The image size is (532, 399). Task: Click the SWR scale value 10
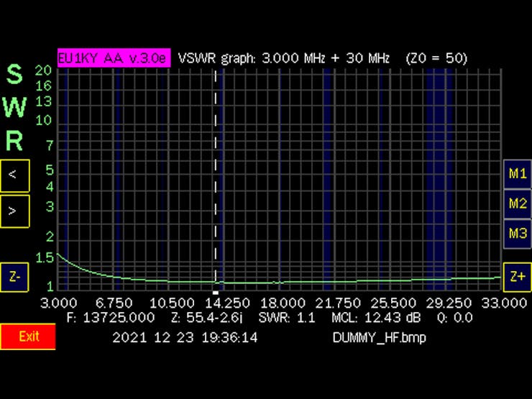43,120
